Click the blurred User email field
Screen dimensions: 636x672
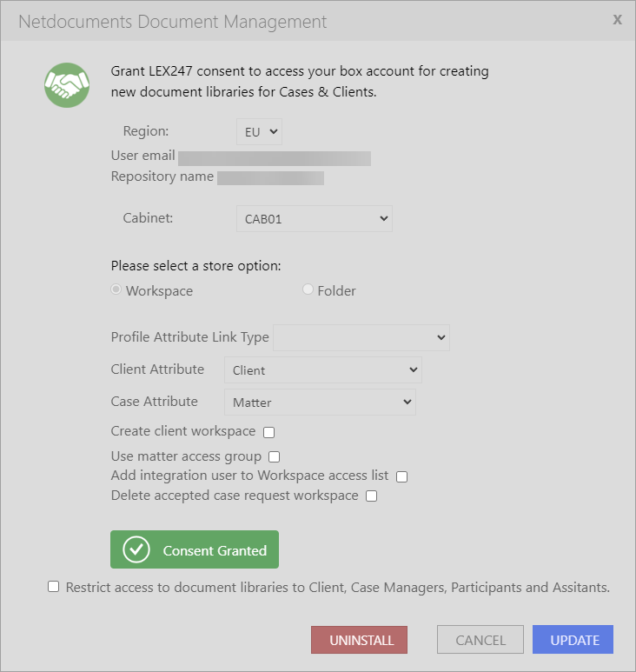click(x=275, y=158)
